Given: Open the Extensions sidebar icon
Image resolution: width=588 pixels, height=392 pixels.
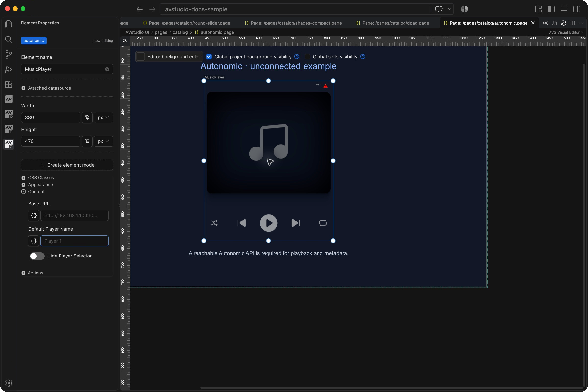Looking at the screenshot, I should click(x=9, y=85).
